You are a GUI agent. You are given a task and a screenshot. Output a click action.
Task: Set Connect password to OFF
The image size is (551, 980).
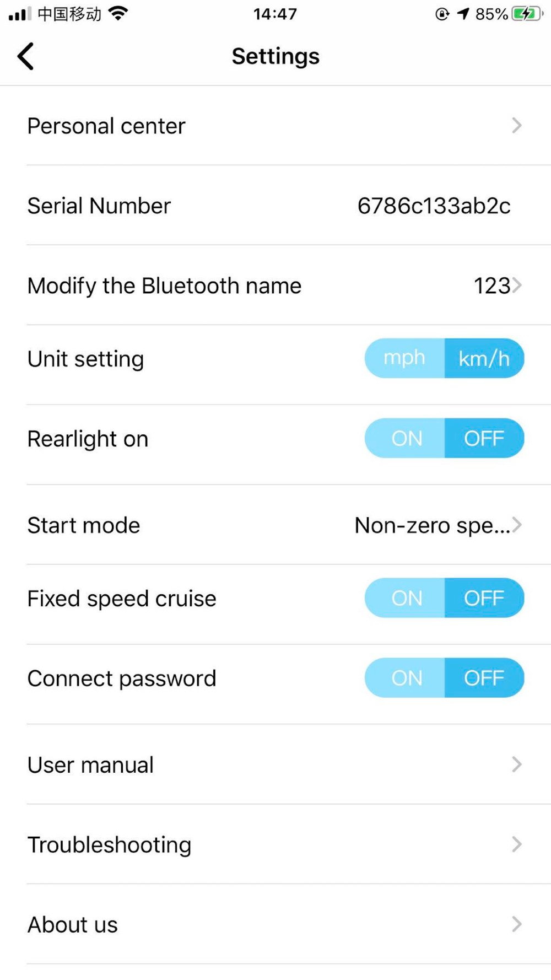coord(484,678)
